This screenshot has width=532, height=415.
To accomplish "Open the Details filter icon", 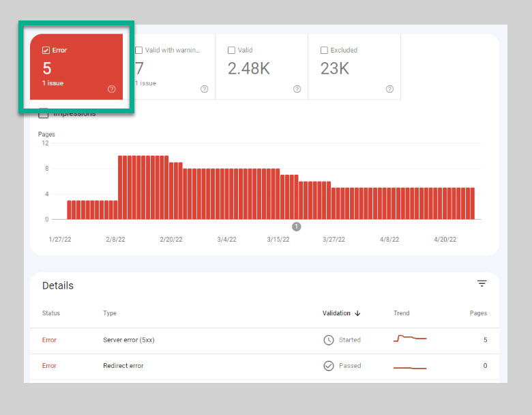I will point(482,284).
